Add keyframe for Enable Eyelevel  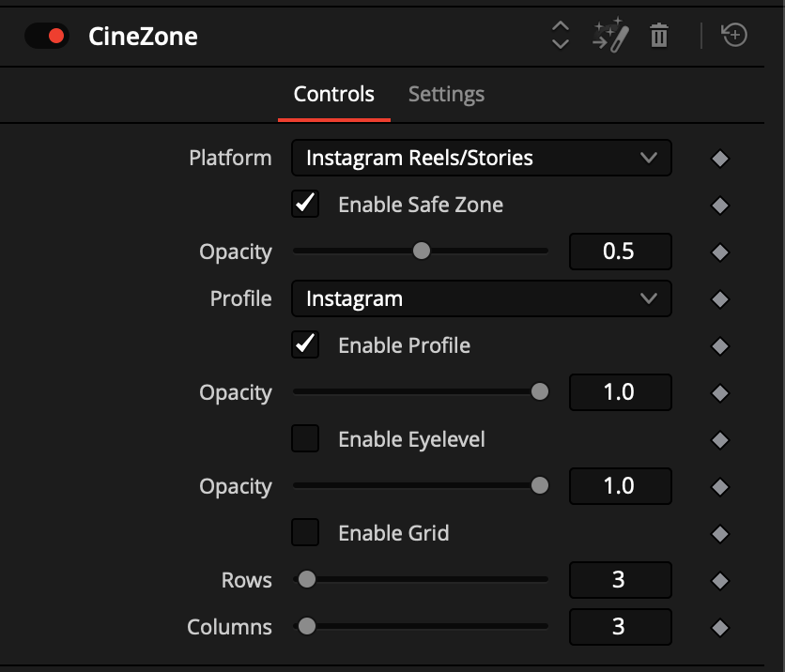[720, 440]
